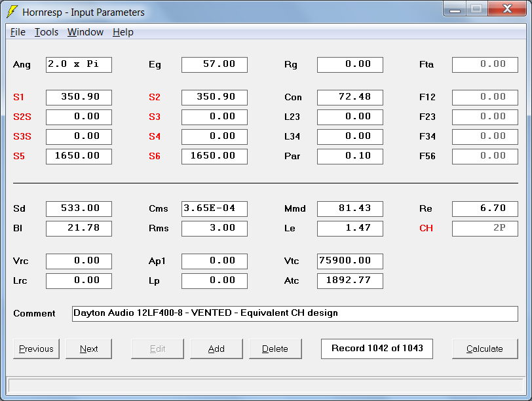Delete the current record
This screenshot has height=401, width=532.
275,349
